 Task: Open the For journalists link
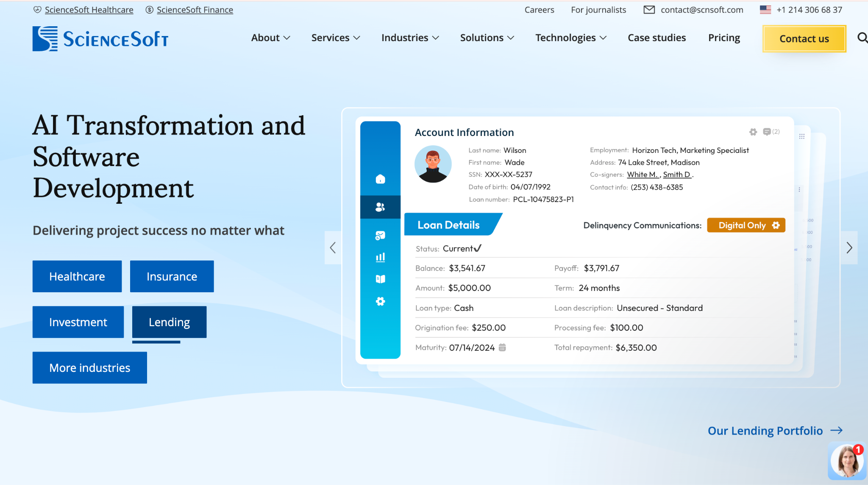(x=598, y=10)
